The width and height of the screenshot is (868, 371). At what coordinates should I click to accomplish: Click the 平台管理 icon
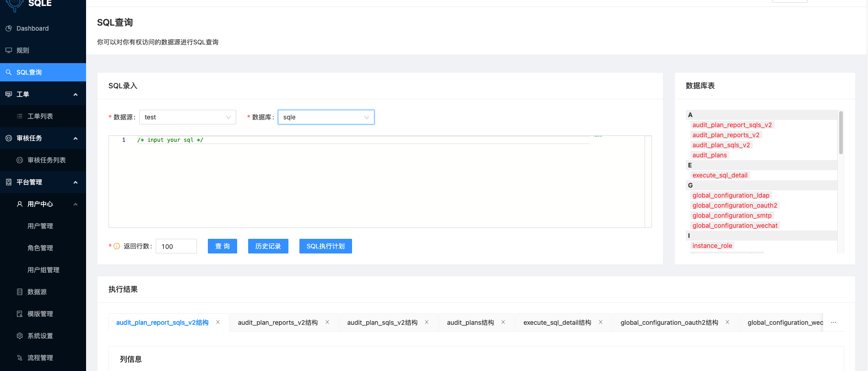pyautogui.click(x=9, y=182)
